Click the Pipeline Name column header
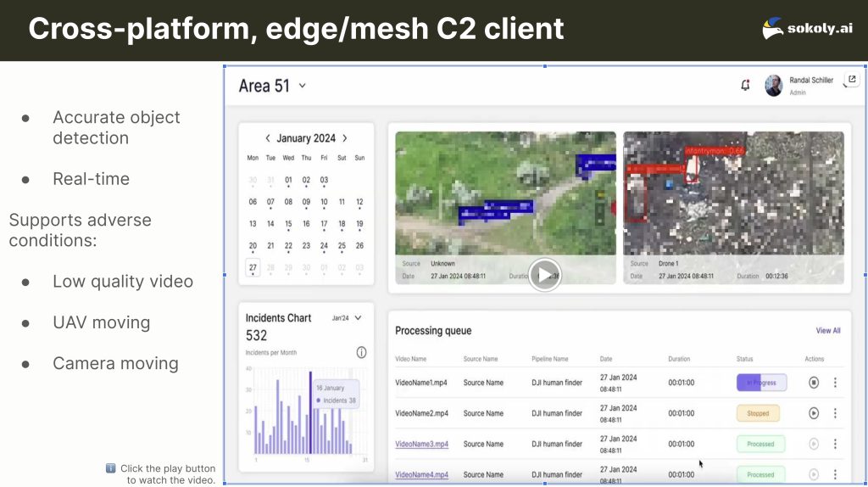Screen dimensions: 868x487 tap(549, 359)
